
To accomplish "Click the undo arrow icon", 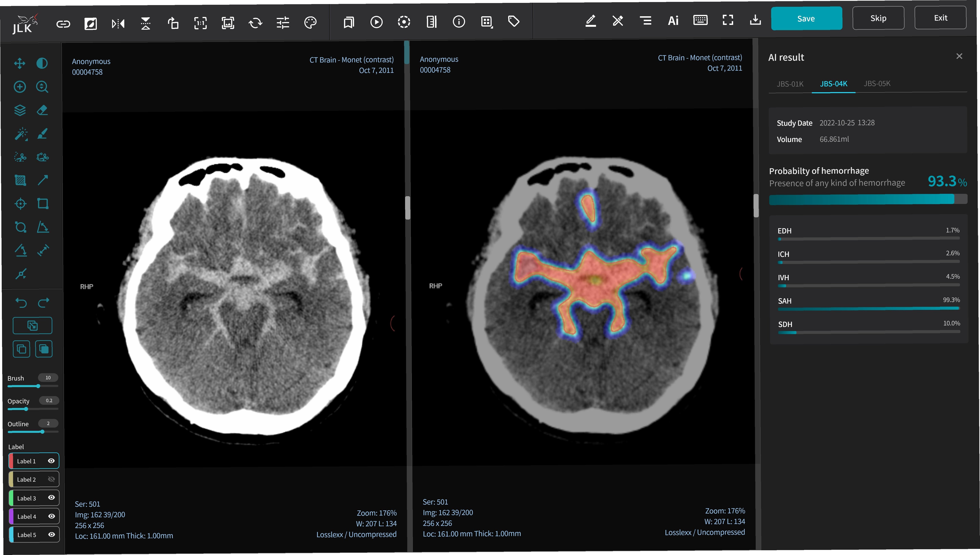I will 21,303.
